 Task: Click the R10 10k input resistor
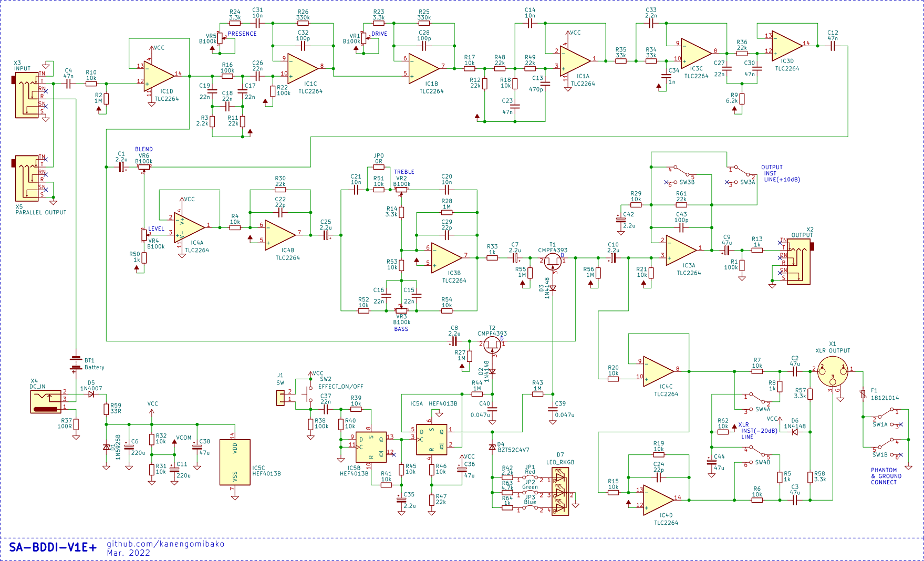pyautogui.click(x=91, y=84)
